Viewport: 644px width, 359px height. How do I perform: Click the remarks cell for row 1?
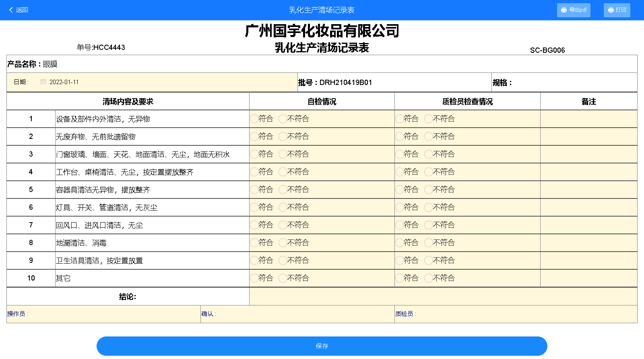coord(588,119)
